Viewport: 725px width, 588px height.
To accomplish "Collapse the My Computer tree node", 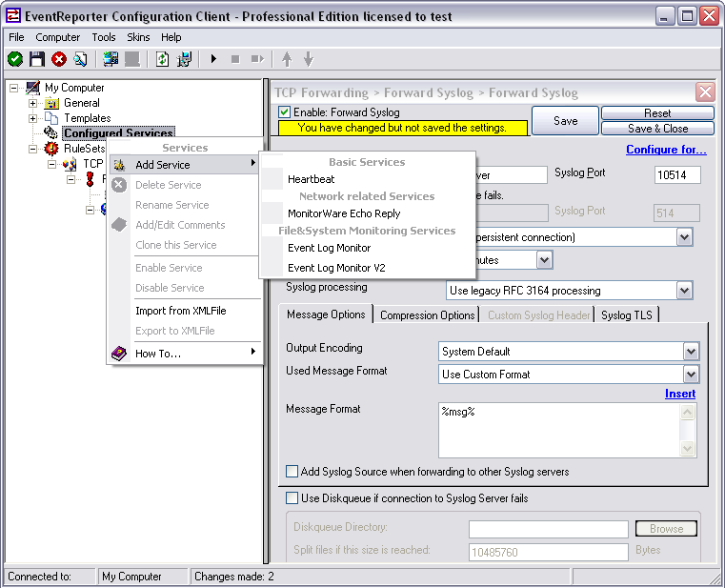I will coord(14,88).
